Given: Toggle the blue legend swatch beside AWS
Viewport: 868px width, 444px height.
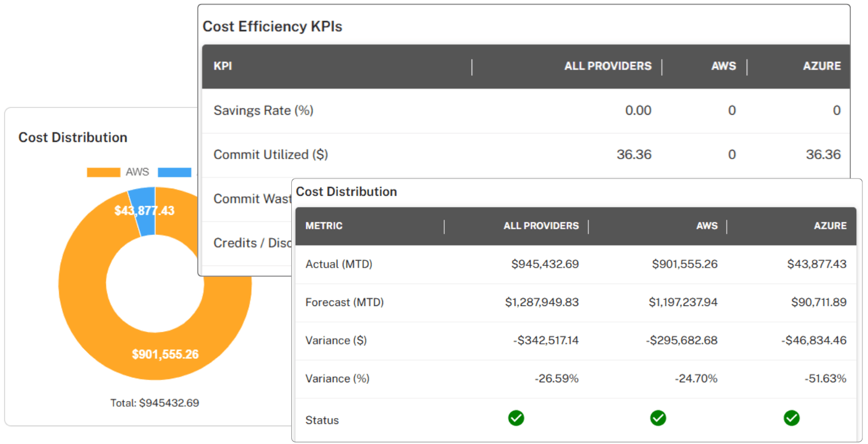Looking at the screenshot, I should 175,172.
